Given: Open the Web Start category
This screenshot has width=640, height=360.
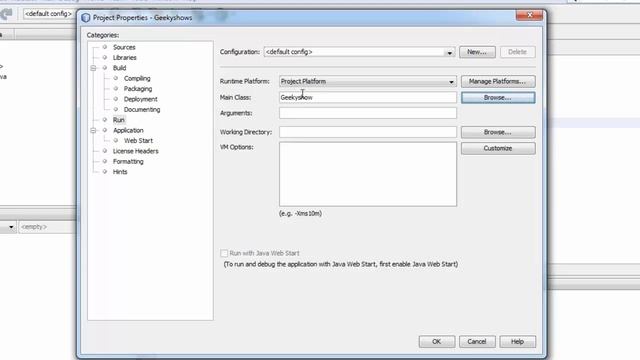Looking at the screenshot, I should 138,141.
